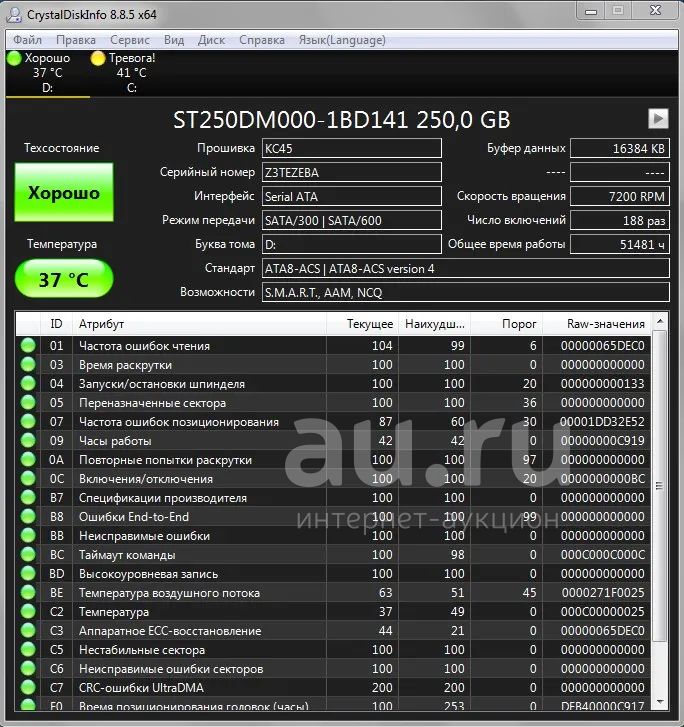Click raw value 00000000C919 of Часы работы
684x727 pixels.
pyautogui.click(x=602, y=440)
